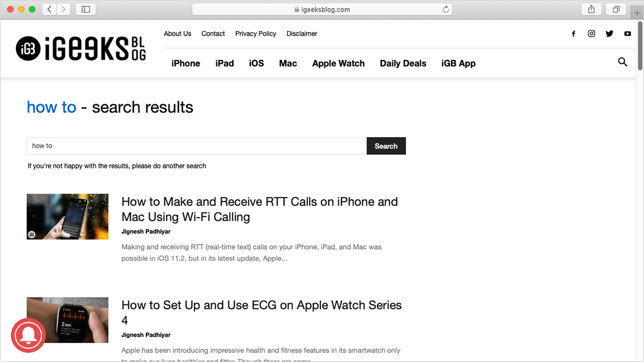Reload the page using the refresh icon
The height and width of the screenshot is (362, 644).
(x=446, y=9)
